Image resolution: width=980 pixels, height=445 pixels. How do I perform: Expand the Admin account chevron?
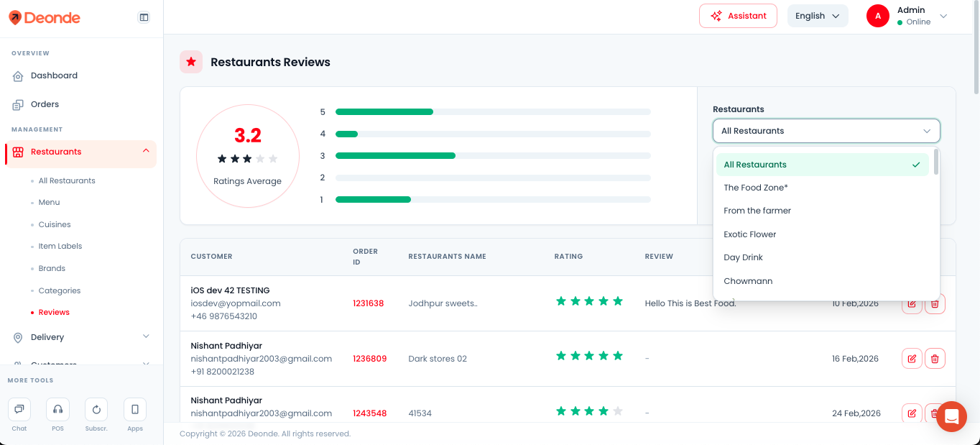943,16
